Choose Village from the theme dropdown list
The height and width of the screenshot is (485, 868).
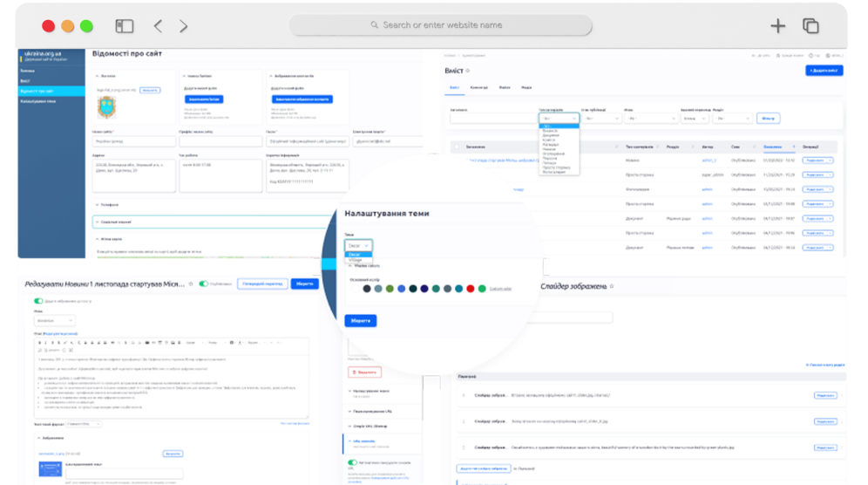point(356,260)
